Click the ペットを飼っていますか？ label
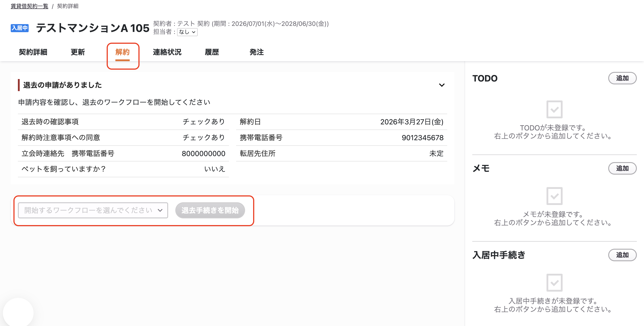 (x=64, y=169)
